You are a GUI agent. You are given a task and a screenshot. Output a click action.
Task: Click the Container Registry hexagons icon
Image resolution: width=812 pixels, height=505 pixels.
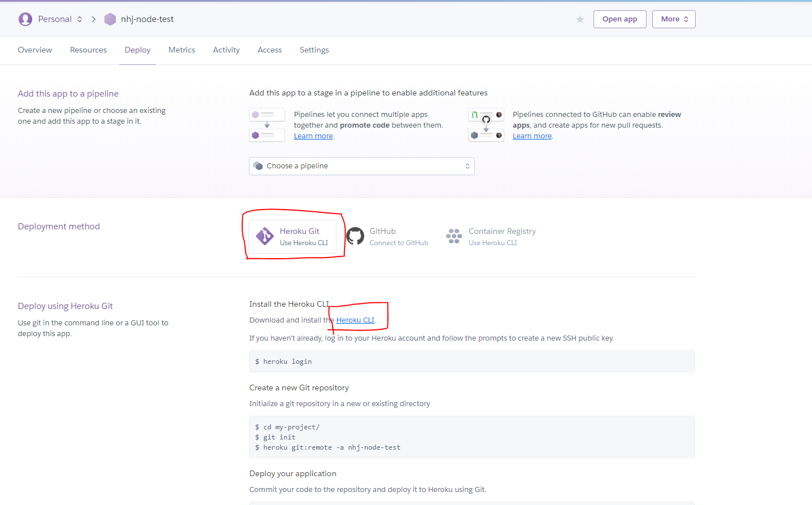(x=454, y=236)
